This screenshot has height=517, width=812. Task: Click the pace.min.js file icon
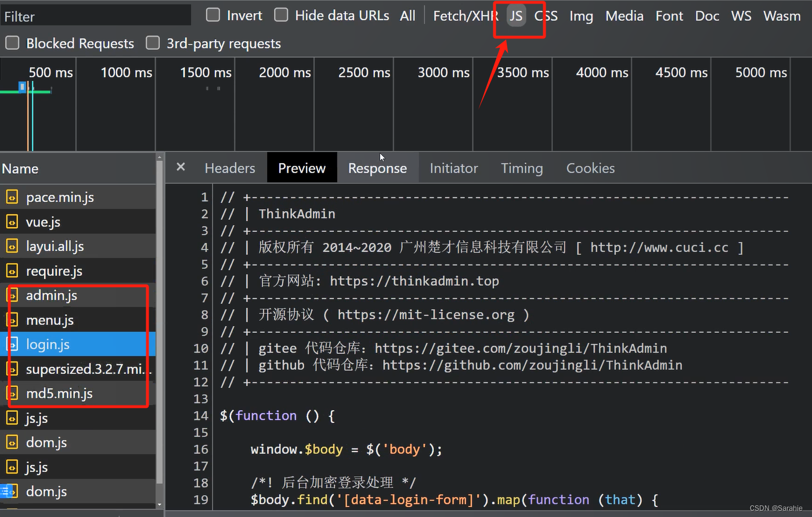[x=12, y=198]
